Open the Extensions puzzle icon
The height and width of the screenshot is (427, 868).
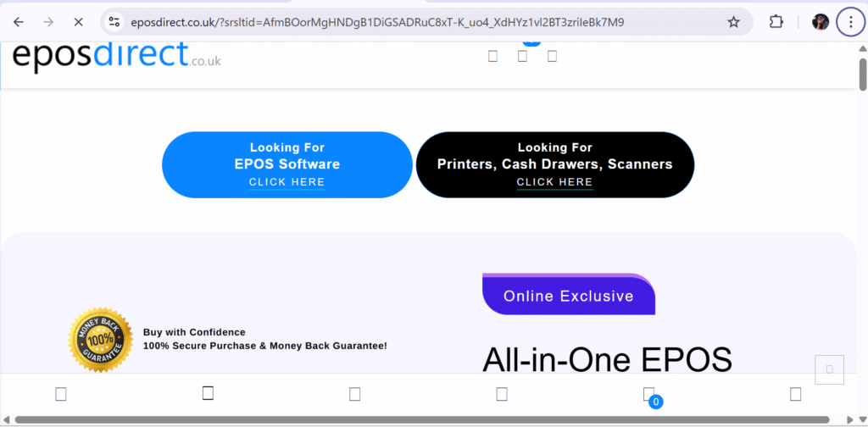pos(776,22)
